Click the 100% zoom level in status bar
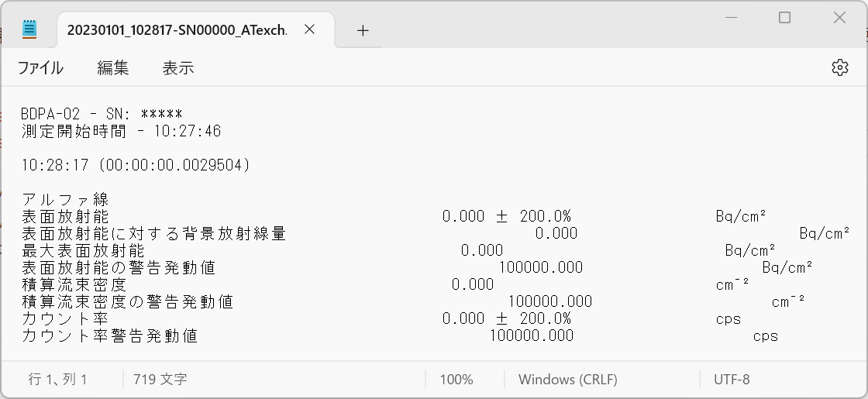Image resolution: width=868 pixels, height=399 pixels. (x=456, y=380)
